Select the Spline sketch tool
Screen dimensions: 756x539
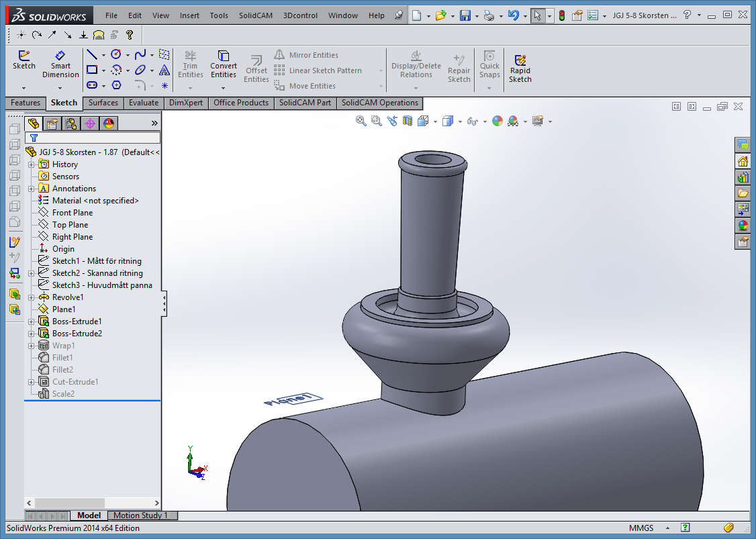[x=140, y=54]
